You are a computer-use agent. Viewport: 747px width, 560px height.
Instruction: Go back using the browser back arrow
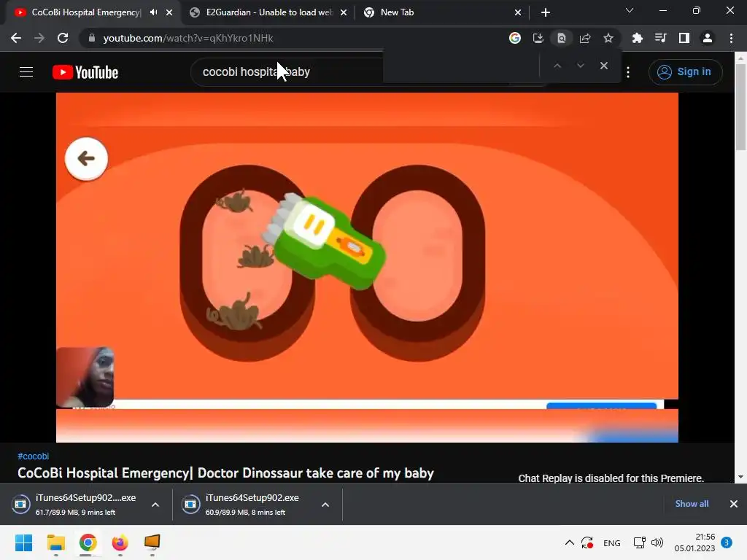[16, 38]
